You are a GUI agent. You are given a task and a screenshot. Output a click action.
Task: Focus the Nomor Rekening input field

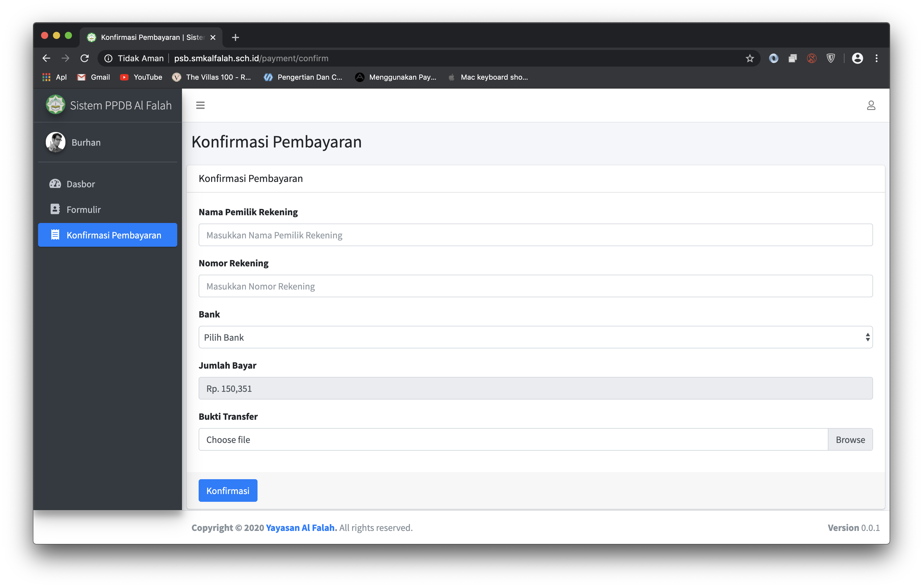[536, 286]
